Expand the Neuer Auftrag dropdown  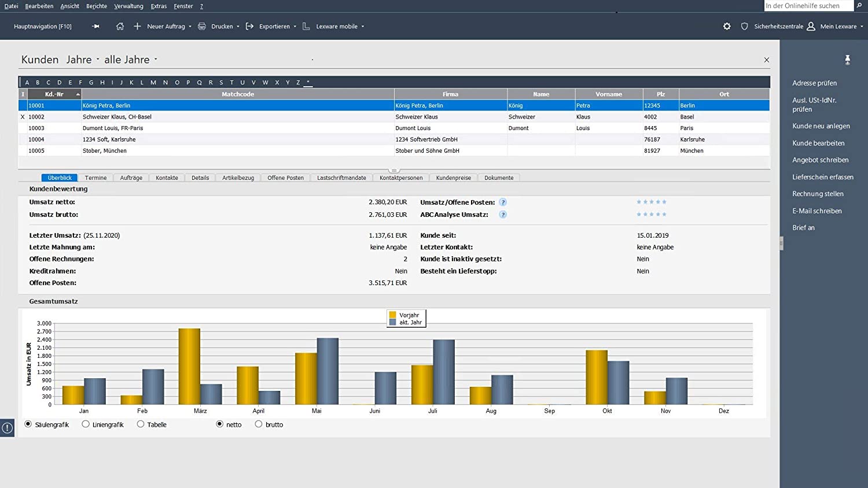(190, 27)
